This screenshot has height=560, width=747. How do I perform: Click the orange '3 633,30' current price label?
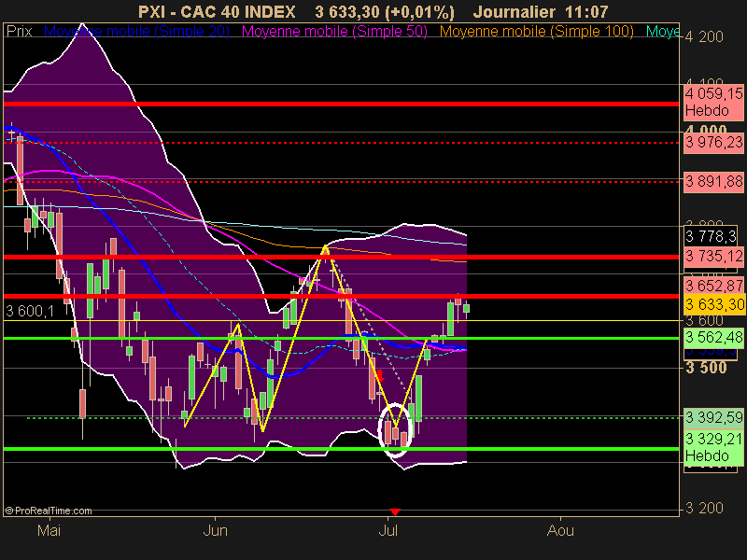coord(713,305)
